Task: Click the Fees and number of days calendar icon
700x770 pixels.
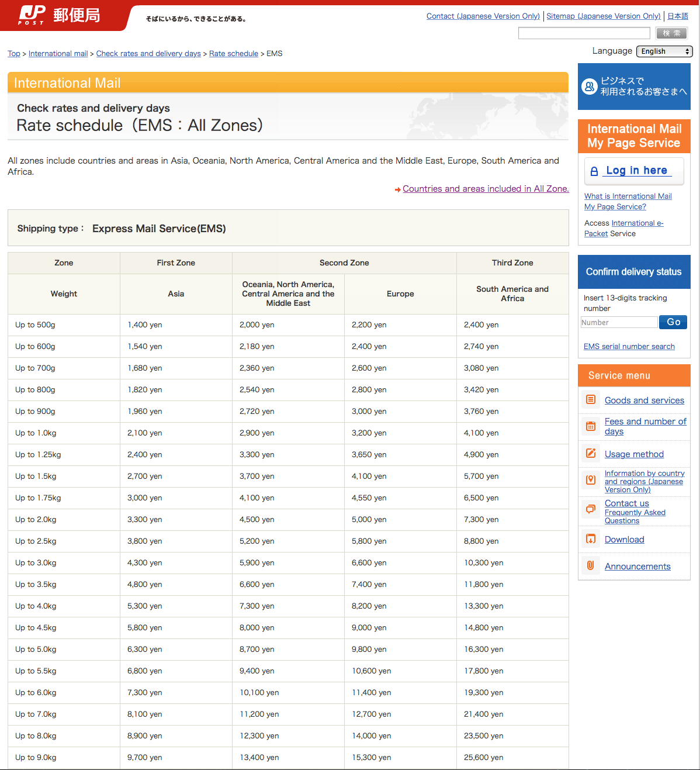Action: point(591,426)
